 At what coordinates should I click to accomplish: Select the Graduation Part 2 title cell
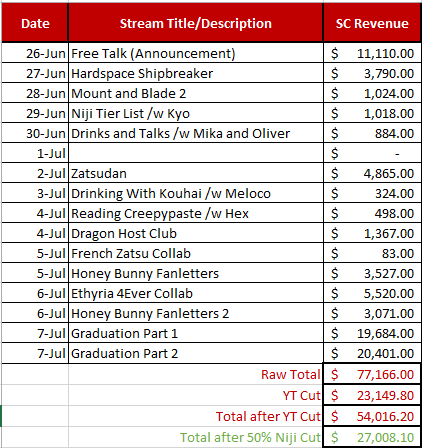tap(196, 353)
